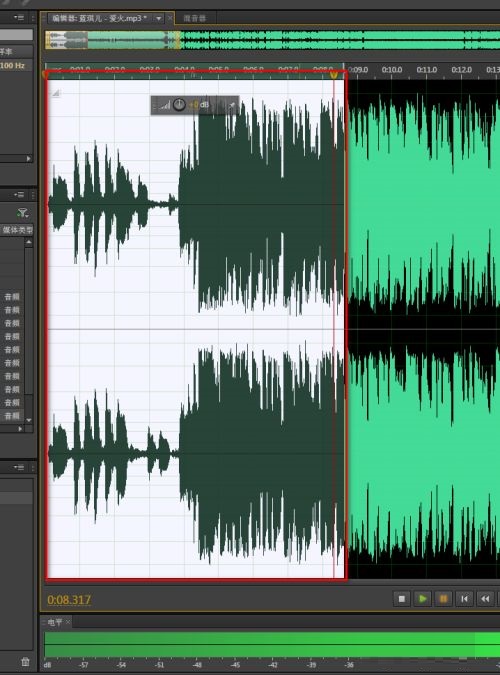Click the overview navigator waveform selection
This screenshot has height=675, width=500.
[x=113, y=40]
